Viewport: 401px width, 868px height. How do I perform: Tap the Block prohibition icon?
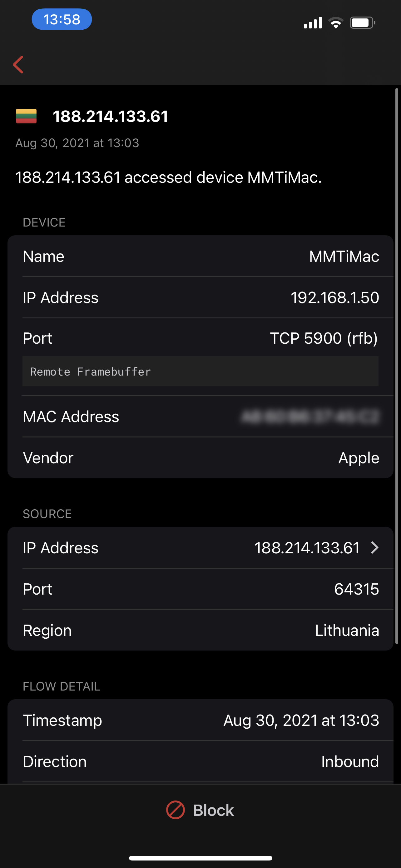(x=176, y=810)
